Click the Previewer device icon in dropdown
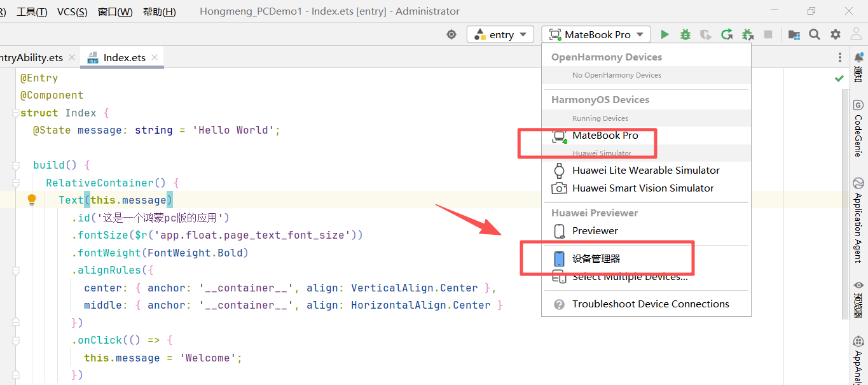The width and height of the screenshot is (868, 385). [559, 231]
